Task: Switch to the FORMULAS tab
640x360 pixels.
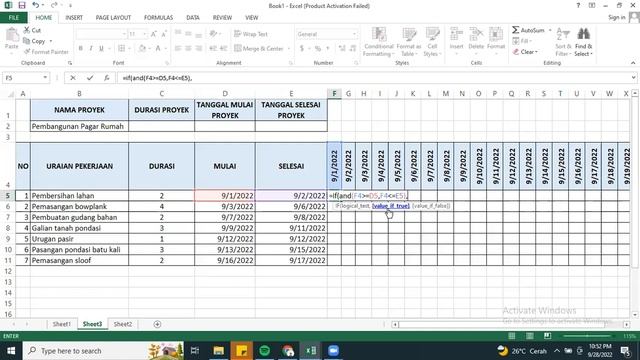Action: tap(158, 18)
